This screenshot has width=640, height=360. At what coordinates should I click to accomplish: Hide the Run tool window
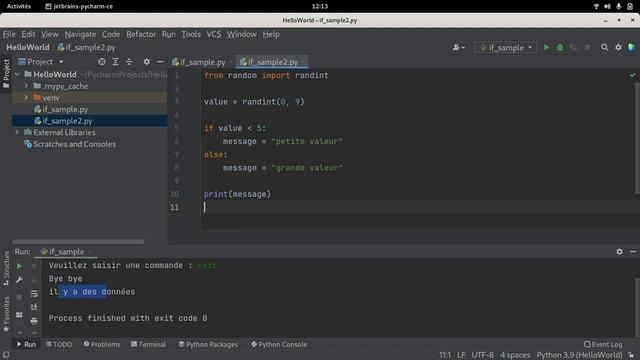pos(633,252)
